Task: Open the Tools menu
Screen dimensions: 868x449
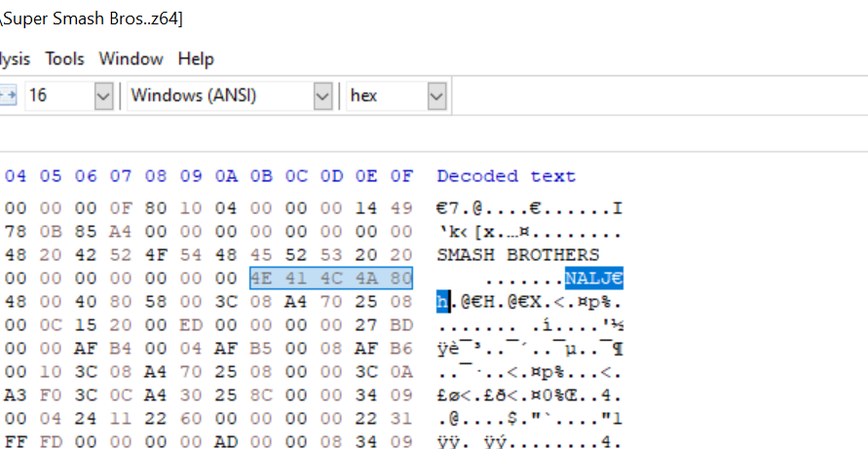Action: point(64,58)
